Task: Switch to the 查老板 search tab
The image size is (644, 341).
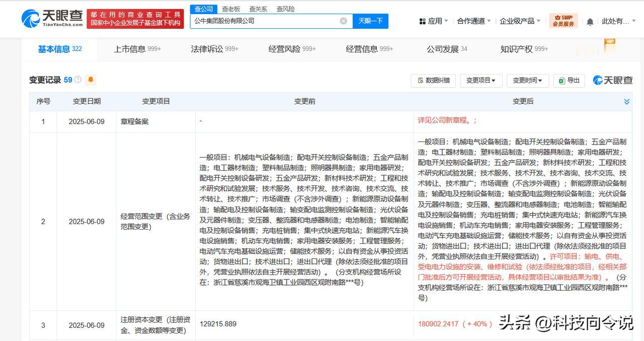Action: point(231,9)
